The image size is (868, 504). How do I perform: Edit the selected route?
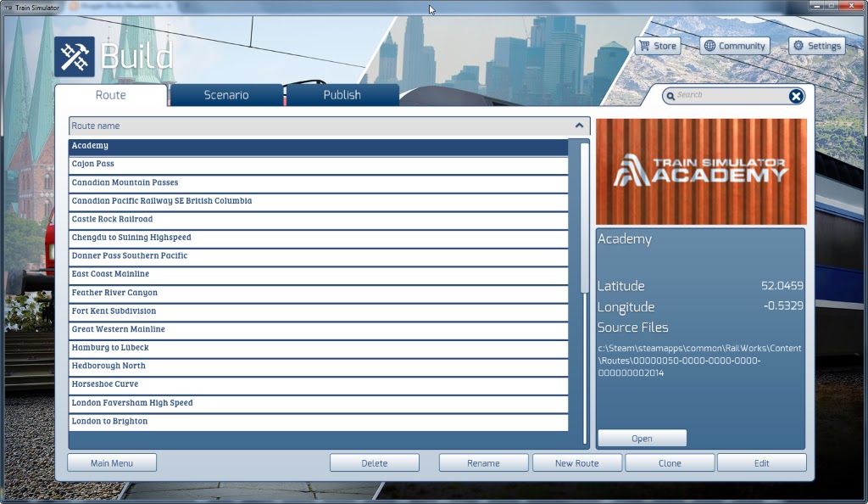click(761, 462)
